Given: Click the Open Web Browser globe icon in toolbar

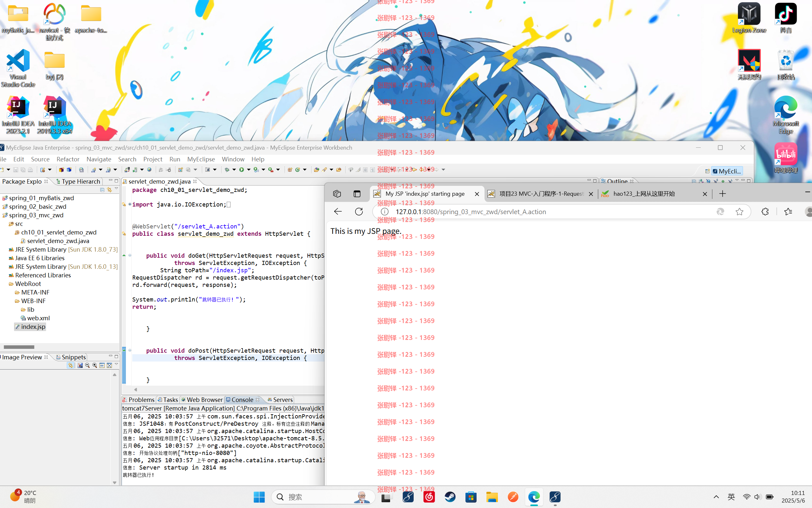Looking at the screenshot, I should (x=149, y=170).
